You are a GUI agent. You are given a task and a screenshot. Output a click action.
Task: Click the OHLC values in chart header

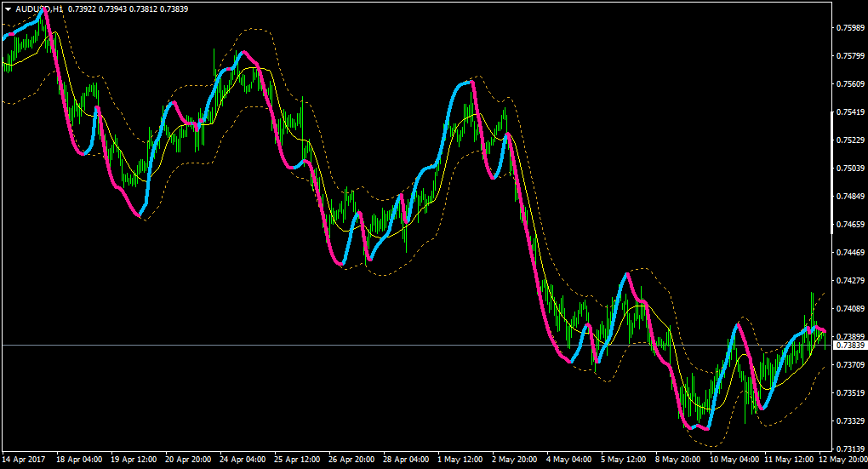[x=128, y=9]
